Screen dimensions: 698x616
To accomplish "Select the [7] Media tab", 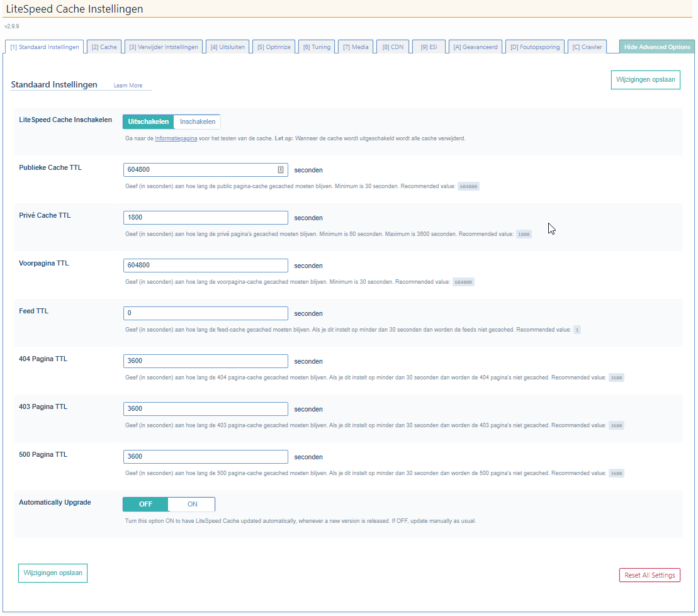I will coord(356,47).
